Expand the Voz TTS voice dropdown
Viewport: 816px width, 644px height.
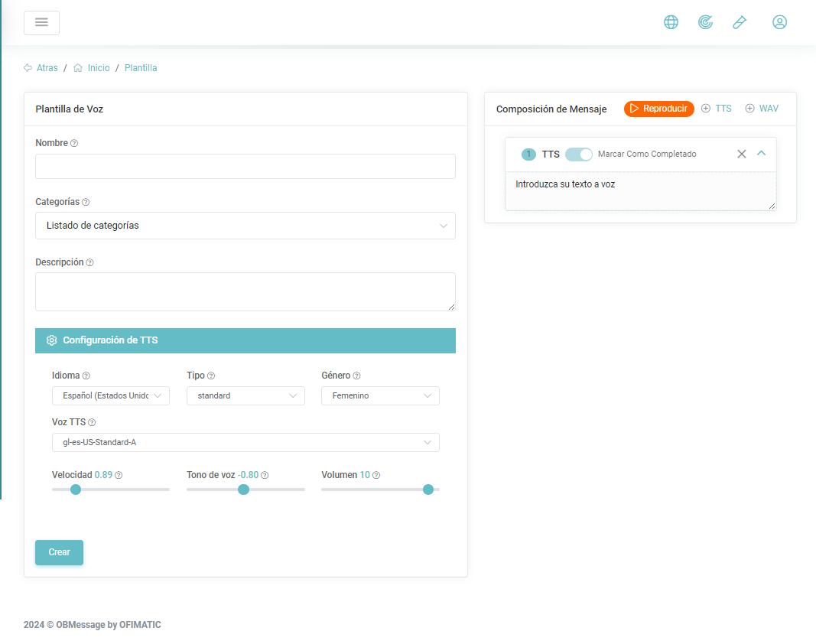click(x=245, y=442)
